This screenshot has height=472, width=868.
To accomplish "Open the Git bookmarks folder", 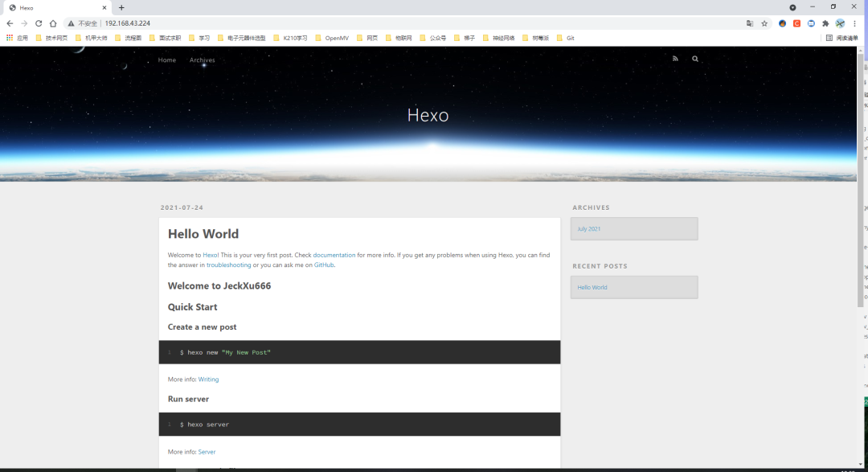I will (566, 39).
